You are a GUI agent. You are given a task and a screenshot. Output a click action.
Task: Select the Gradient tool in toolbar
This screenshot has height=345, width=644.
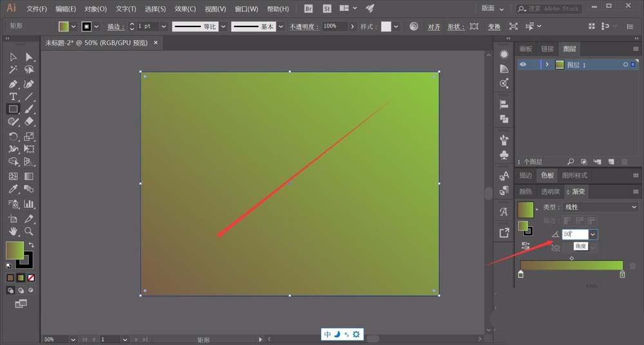(x=29, y=176)
